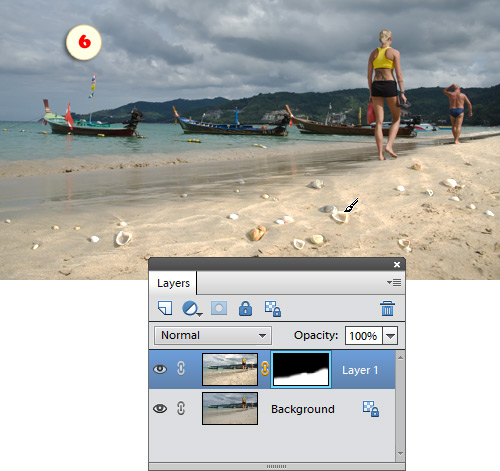Click the Opacity 100% input field
Screen dimensions: 500x471
coord(364,336)
